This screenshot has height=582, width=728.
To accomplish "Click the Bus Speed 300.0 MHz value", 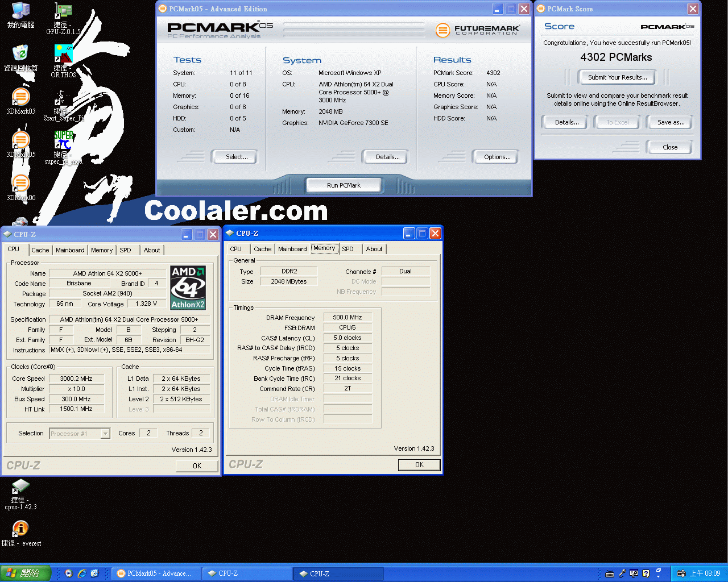I will point(76,399).
